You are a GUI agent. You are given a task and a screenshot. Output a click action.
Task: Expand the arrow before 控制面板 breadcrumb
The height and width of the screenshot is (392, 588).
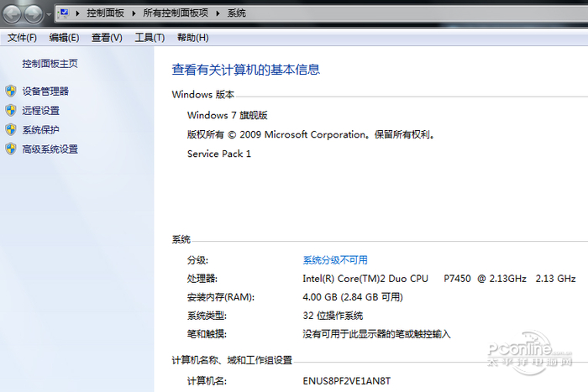77,13
